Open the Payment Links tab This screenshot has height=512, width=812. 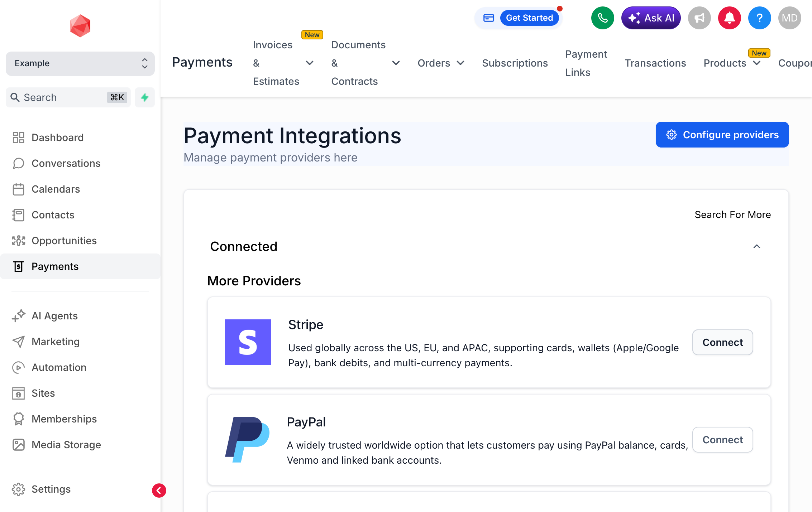point(586,63)
